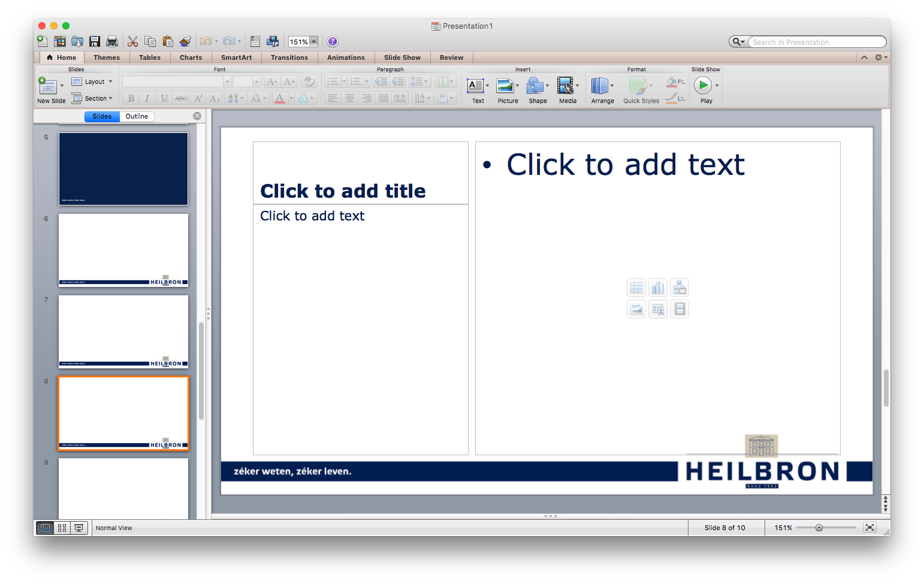Click the Insert Shape icon
Image resolution: width=924 pixels, height=584 pixels.
pos(535,86)
